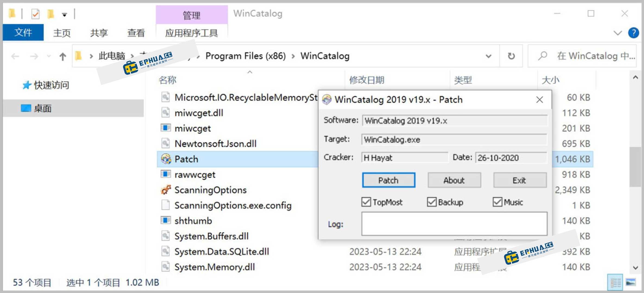Disable the Backup checkbox
The height and width of the screenshot is (293, 644).
(x=432, y=202)
